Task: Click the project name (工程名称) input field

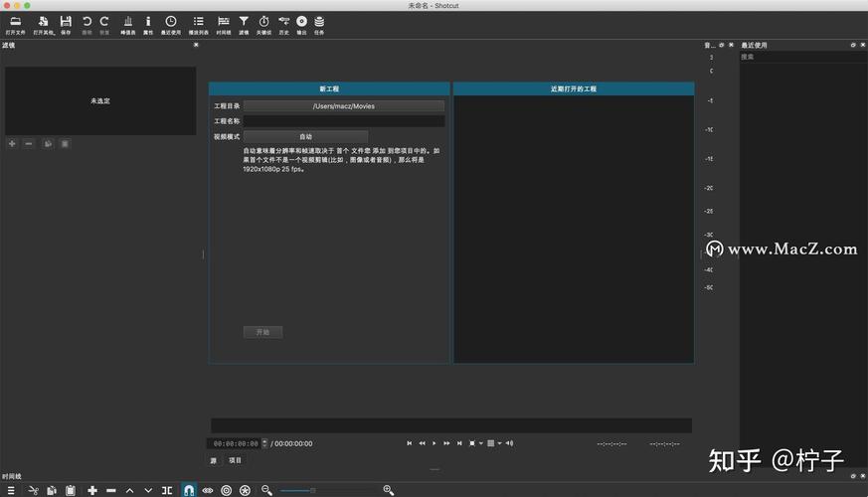Action: [344, 121]
